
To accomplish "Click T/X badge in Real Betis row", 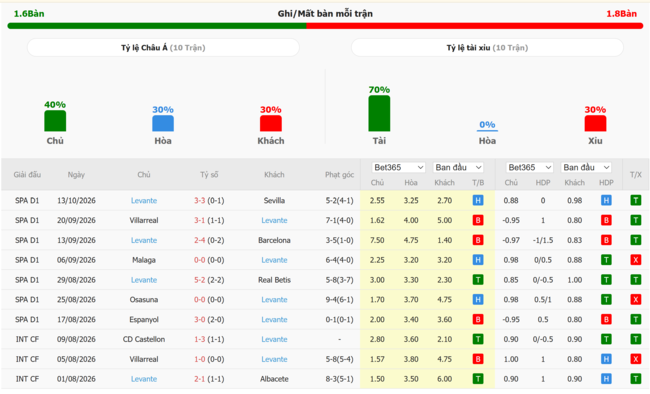I will pos(635,280).
